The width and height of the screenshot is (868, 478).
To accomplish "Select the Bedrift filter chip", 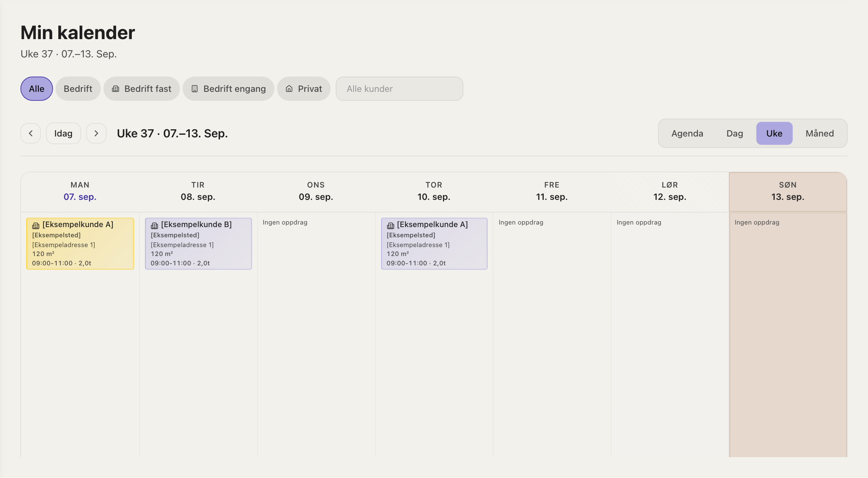I will click(x=78, y=89).
